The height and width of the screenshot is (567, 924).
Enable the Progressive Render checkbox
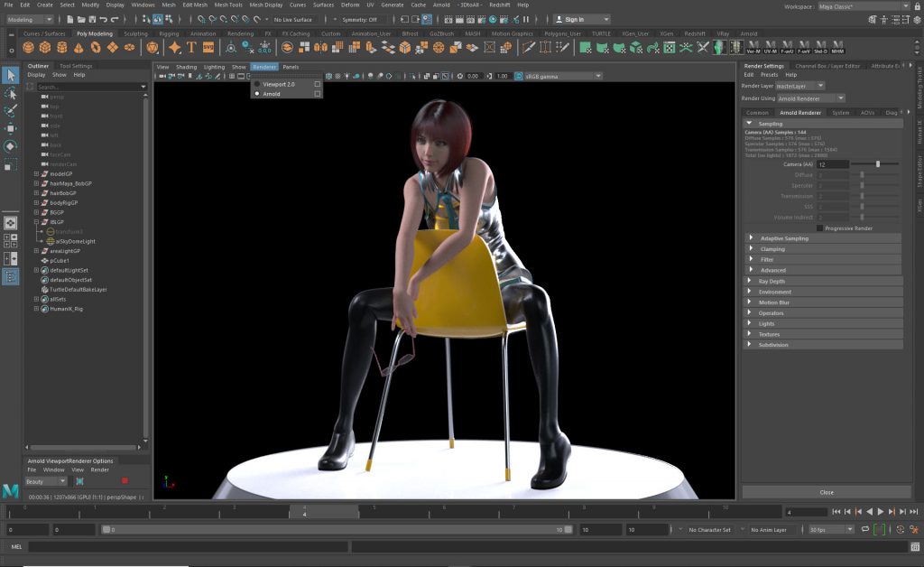tap(819, 228)
